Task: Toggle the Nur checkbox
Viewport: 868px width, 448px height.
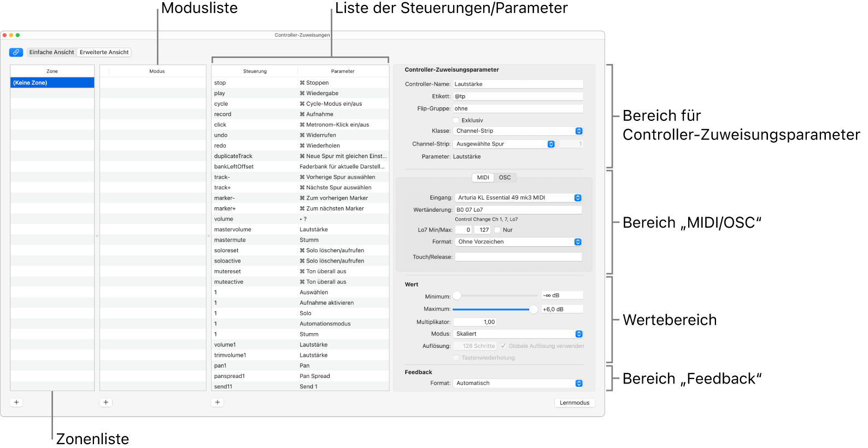Action: (497, 230)
